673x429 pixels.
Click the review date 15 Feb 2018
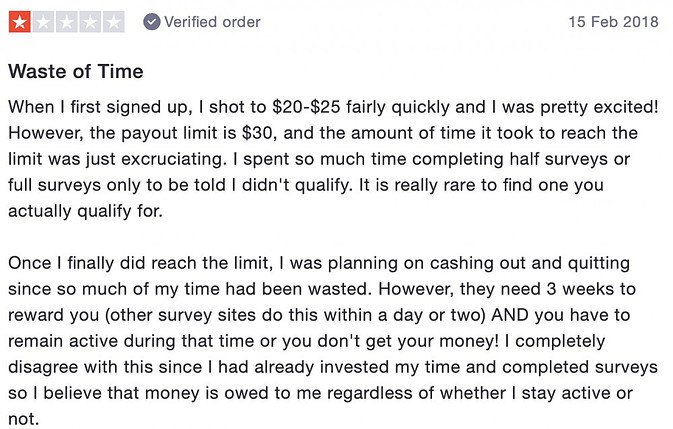613,22
